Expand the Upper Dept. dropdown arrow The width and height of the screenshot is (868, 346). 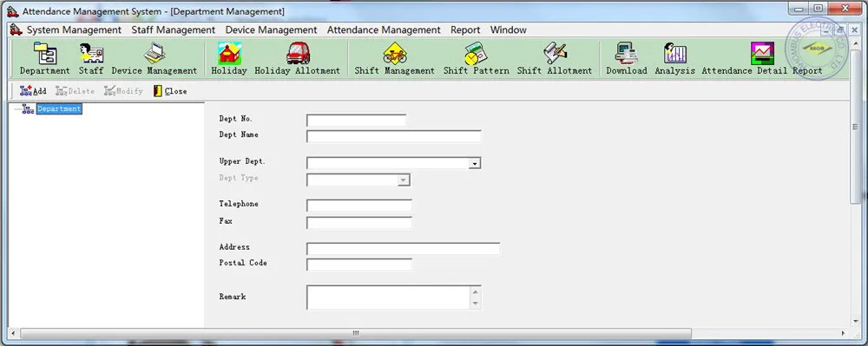[x=475, y=164]
